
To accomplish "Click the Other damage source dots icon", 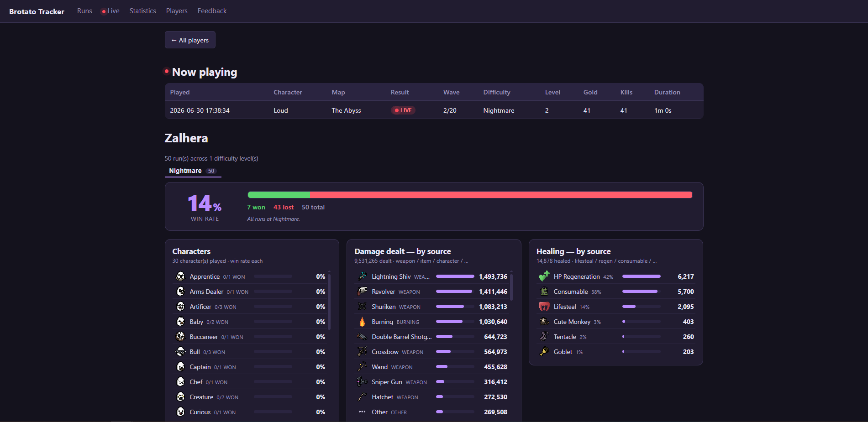I will (x=363, y=412).
